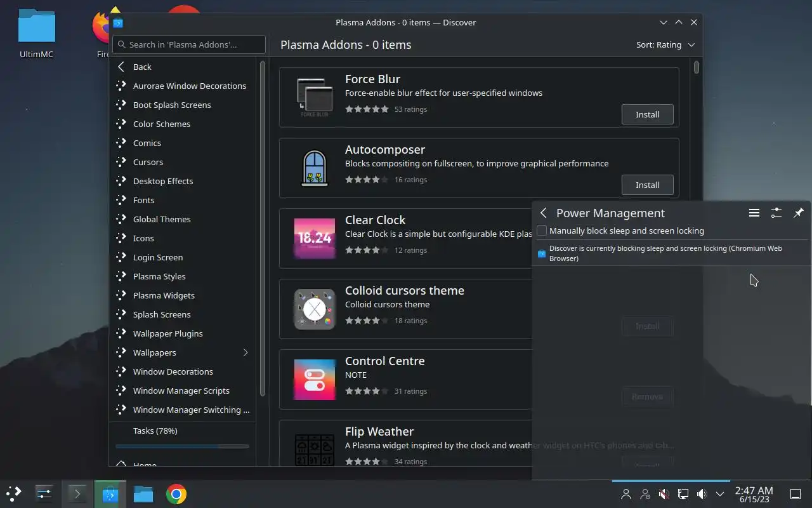
Task: Click the Discover window title bar icon
Action: click(118, 23)
